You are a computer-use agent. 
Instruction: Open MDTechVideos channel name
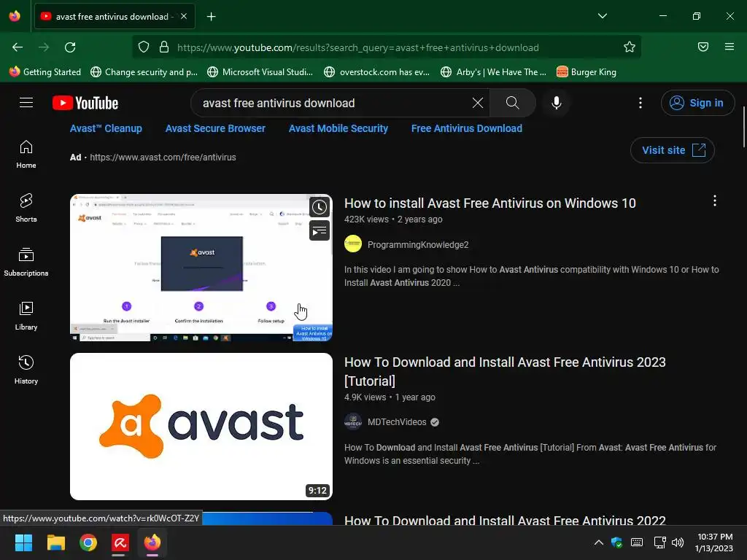[397, 422]
